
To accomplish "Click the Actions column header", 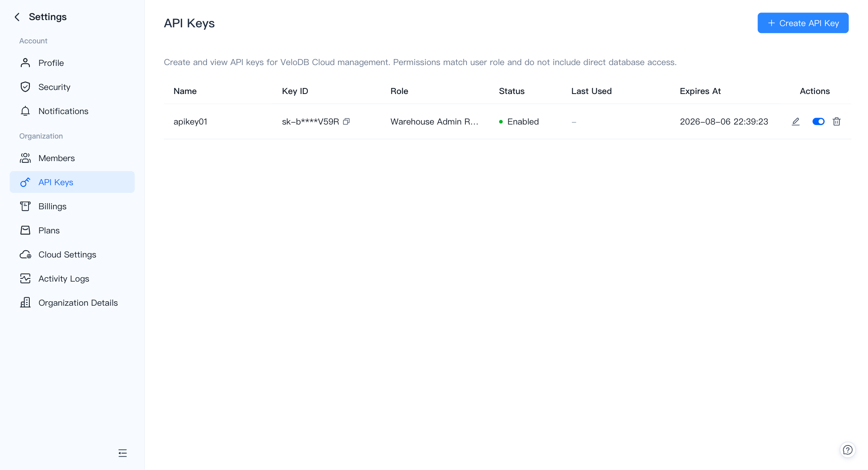I will [815, 91].
